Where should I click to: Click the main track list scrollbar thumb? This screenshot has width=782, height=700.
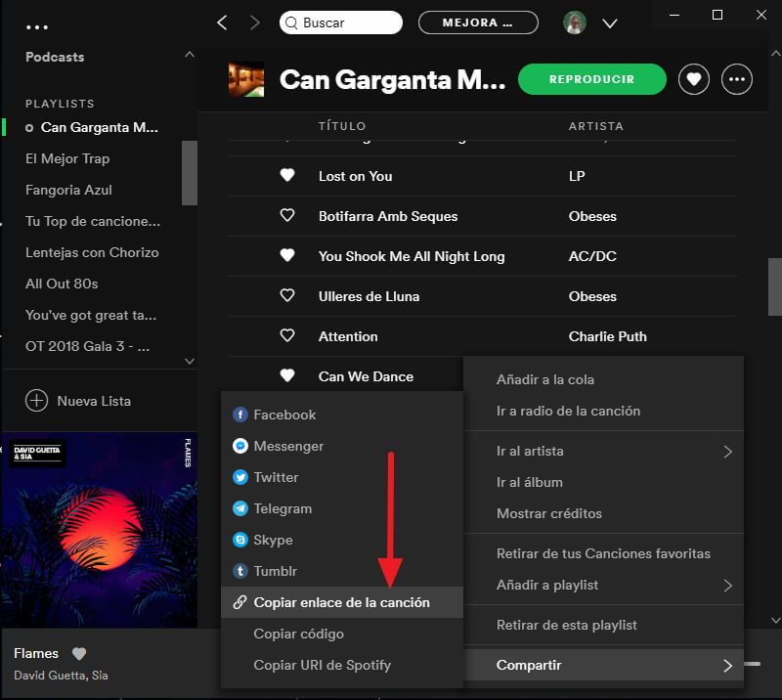[x=775, y=286]
